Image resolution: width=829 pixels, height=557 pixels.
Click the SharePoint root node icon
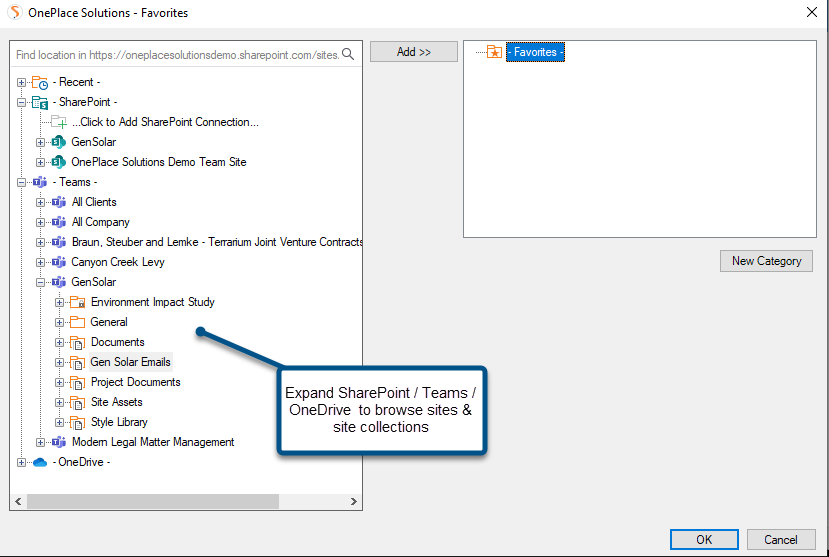[x=40, y=103]
